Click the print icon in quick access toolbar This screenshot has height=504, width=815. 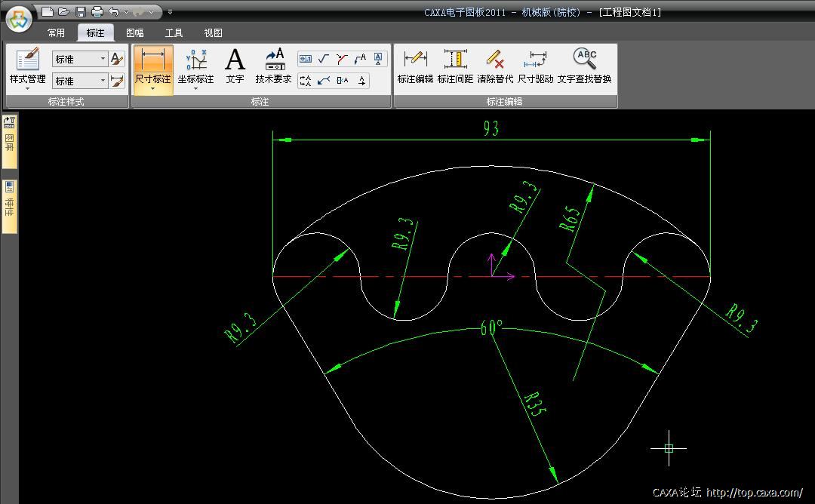pyautogui.click(x=97, y=12)
